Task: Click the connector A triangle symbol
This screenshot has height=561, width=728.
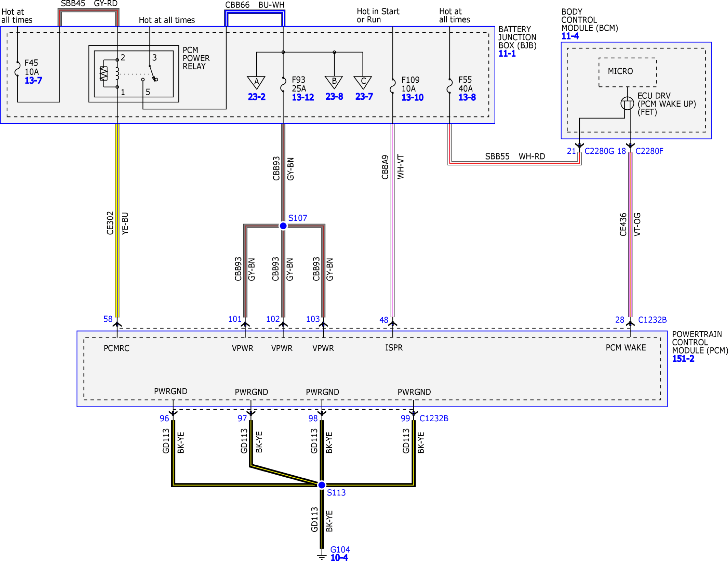Action: point(256,82)
